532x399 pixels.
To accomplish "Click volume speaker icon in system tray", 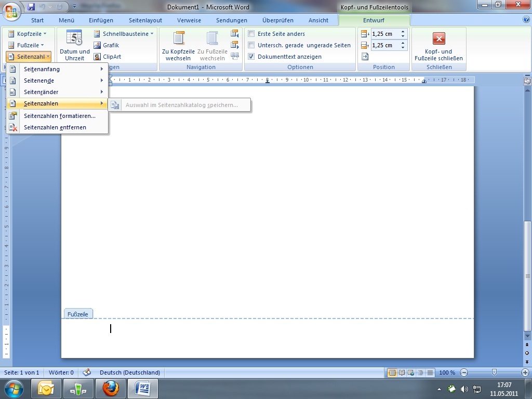I will point(464,389).
